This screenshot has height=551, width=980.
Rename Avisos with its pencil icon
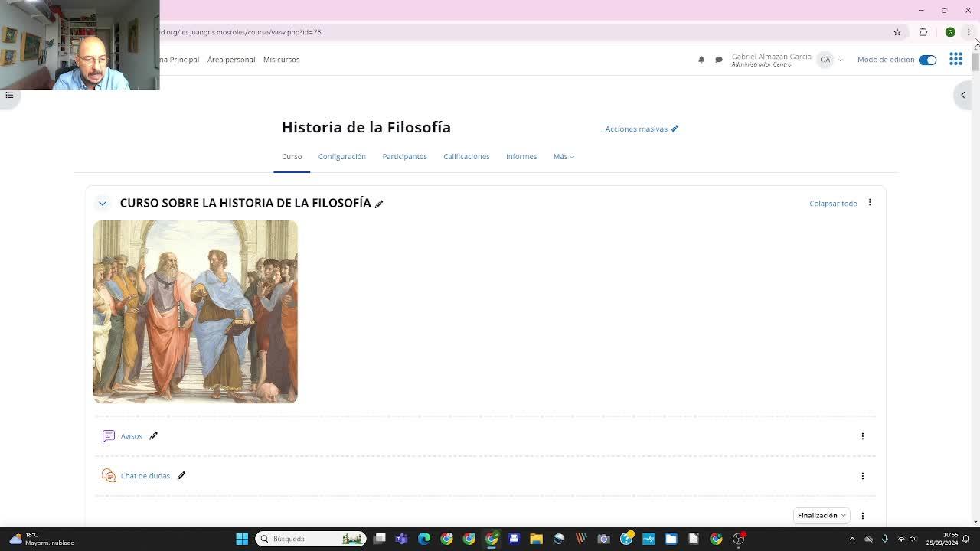coord(154,436)
